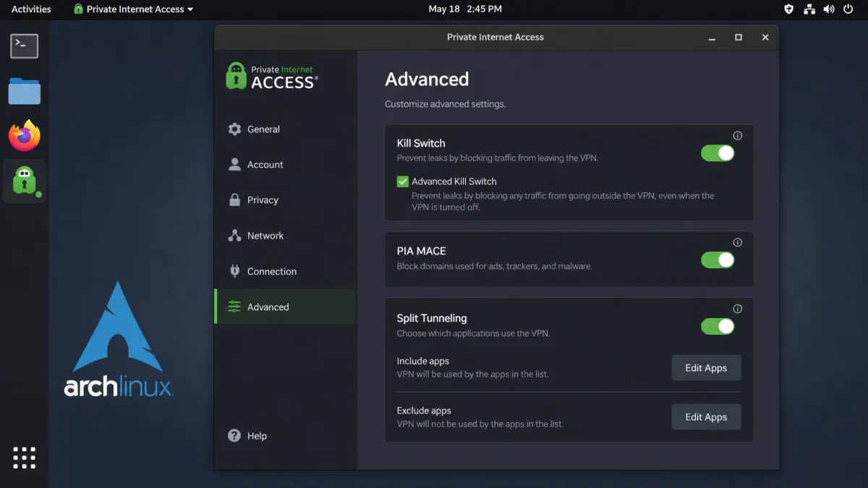Image resolution: width=868 pixels, height=488 pixels.
Task: Click the window title bar text
Action: [495, 37]
